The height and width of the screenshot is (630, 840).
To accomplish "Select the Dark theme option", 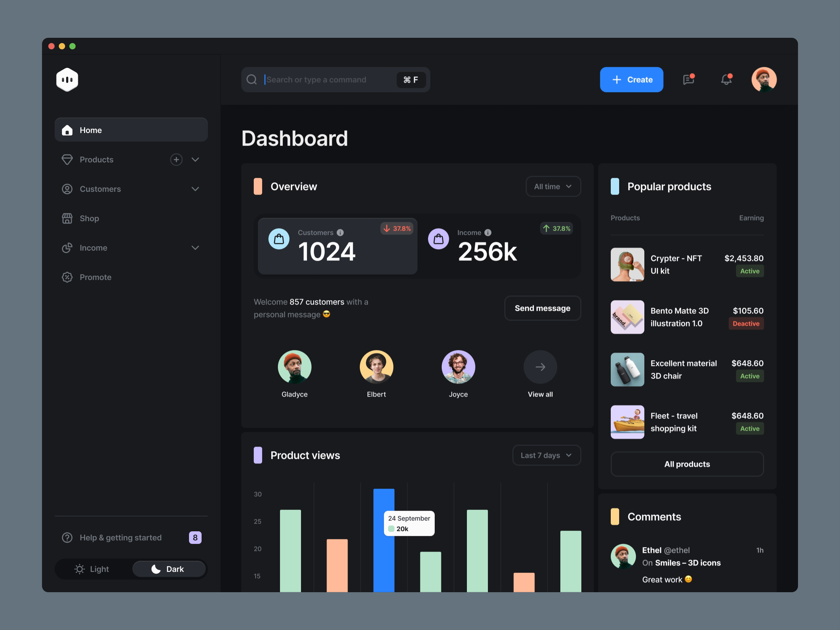I will [168, 569].
